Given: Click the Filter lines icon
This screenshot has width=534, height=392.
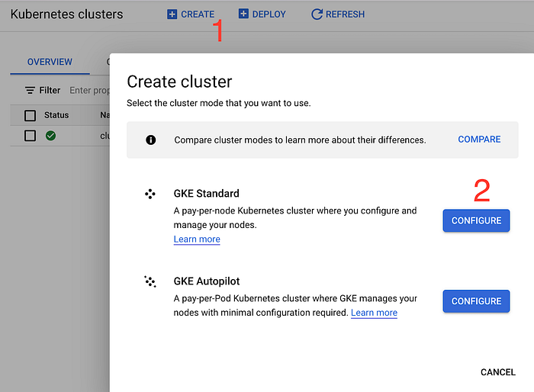Looking at the screenshot, I should [x=30, y=90].
